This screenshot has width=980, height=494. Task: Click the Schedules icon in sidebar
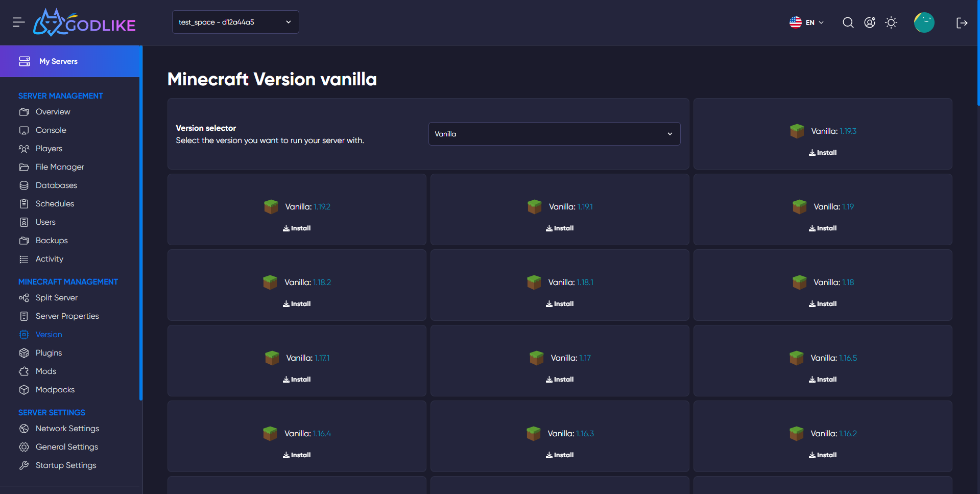24,204
